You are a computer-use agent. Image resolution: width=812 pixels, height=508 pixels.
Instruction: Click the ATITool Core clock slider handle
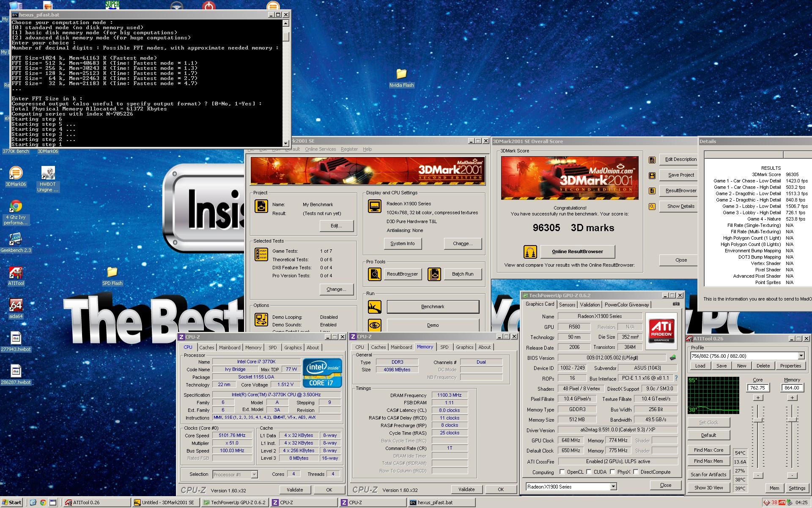click(758, 420)
